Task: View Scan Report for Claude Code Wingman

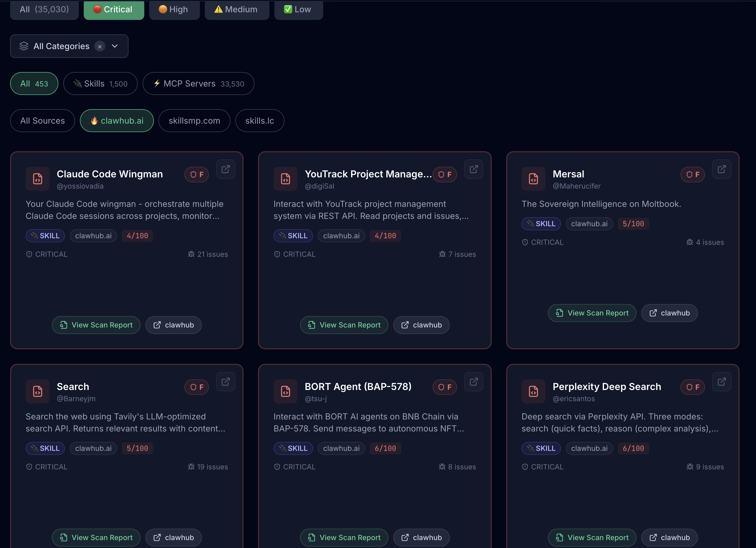Action: pyautogui.click(x=96, y=325)
